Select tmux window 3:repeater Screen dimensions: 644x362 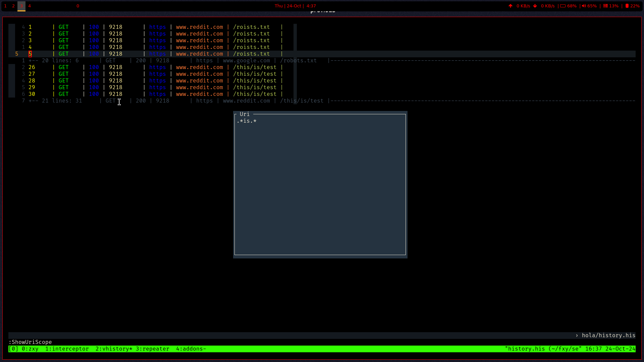(x=153, y=349)
